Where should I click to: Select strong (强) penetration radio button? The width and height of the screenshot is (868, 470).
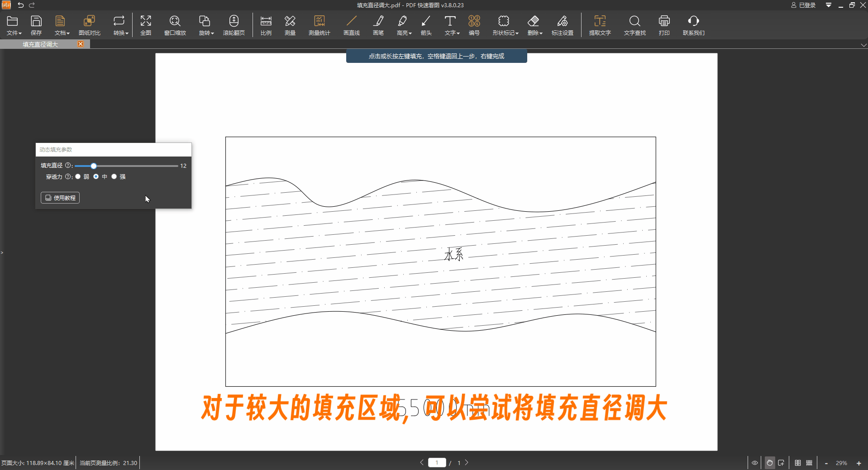tap(114, 177)
